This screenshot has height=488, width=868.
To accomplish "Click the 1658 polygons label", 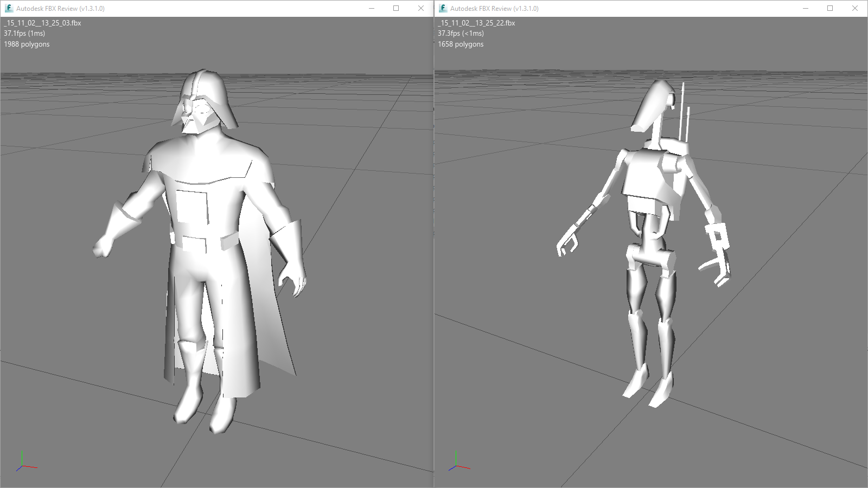I will coord(461,44).
